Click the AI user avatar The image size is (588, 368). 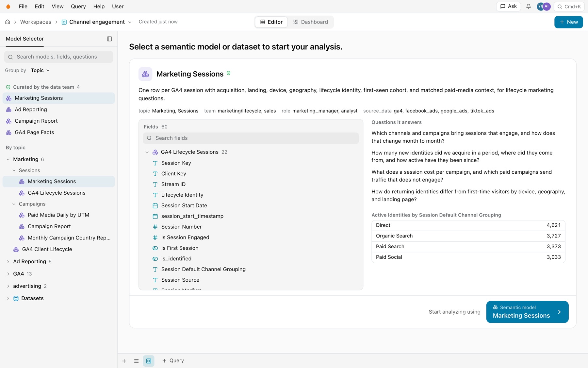coord(547,7)
